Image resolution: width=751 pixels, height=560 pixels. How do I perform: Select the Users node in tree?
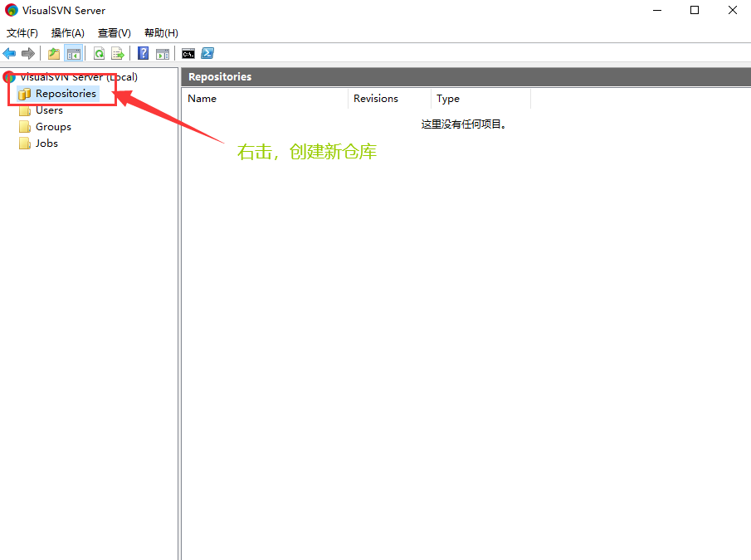tap(49, 110)
